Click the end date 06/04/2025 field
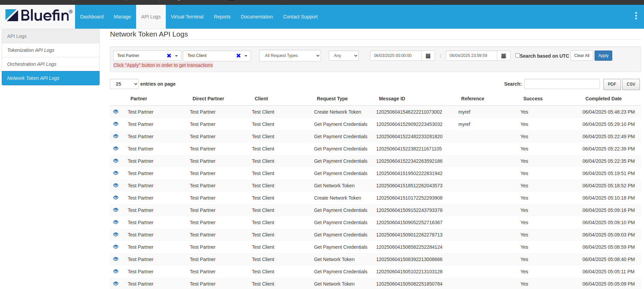Image resolution: width=644 pixels, height=289 pixels. [471, 56]
